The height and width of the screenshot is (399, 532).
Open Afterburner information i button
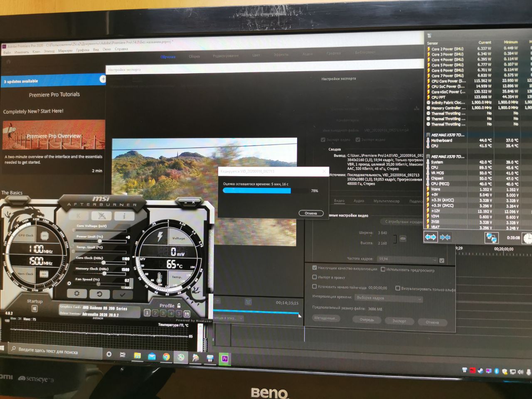pyautogui.click(x=124, y=216)
